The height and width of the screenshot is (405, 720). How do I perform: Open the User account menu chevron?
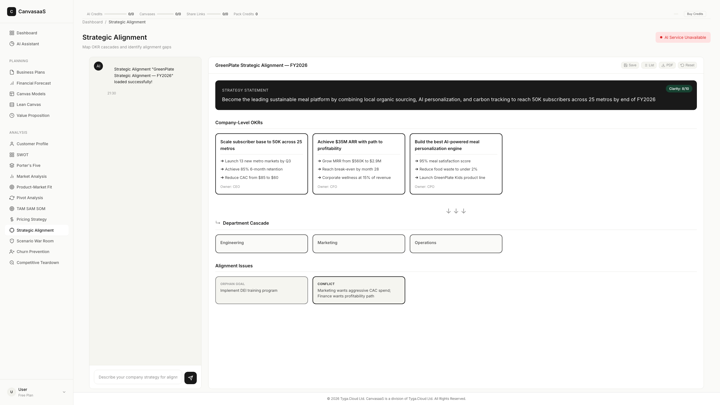(64, 392)
